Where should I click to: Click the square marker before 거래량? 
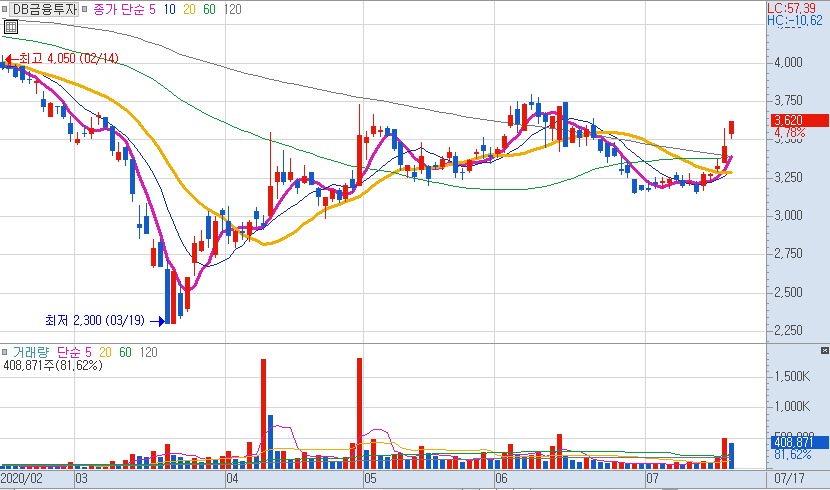coord(5,352)
